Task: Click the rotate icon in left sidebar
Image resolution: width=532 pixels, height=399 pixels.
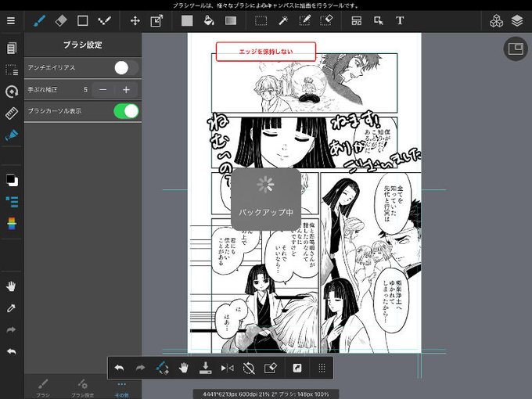Action: pos(12,92)
